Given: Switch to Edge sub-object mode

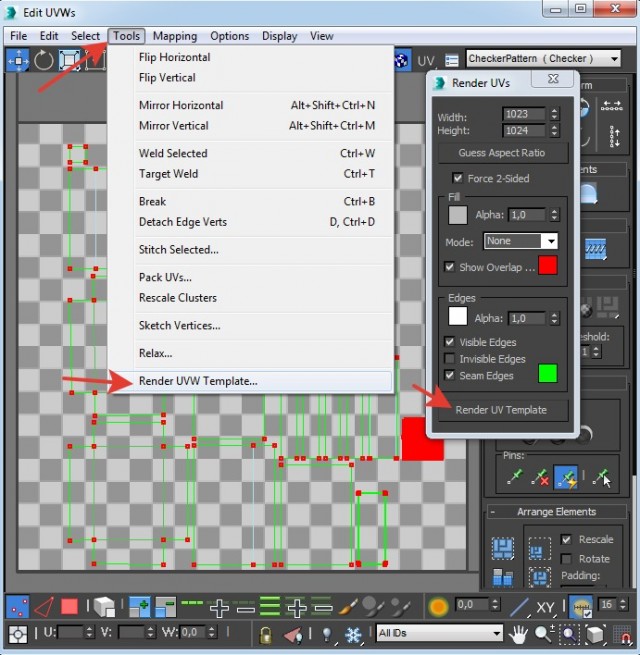Looking at the screenshot, I should (43, 607).
